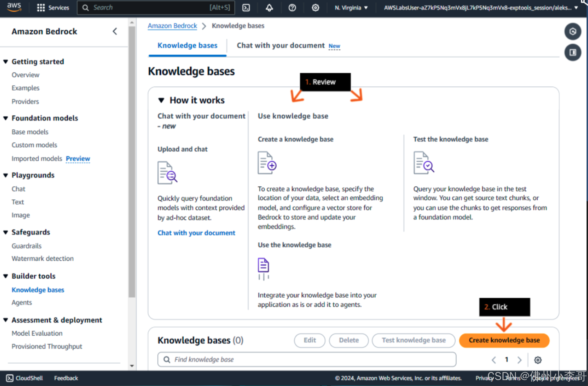
Task: Click the search magnifier in knowledge base filter
Action: tap(167, 360)
